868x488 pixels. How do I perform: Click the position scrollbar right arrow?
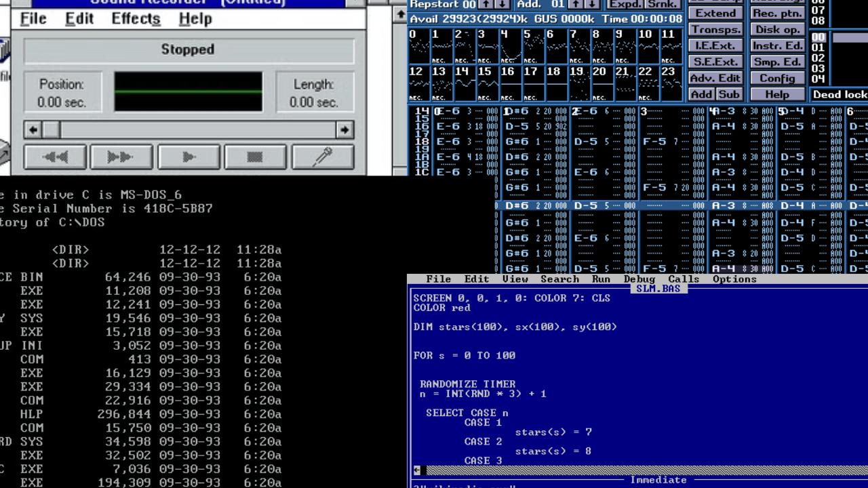tap(345, 129)
